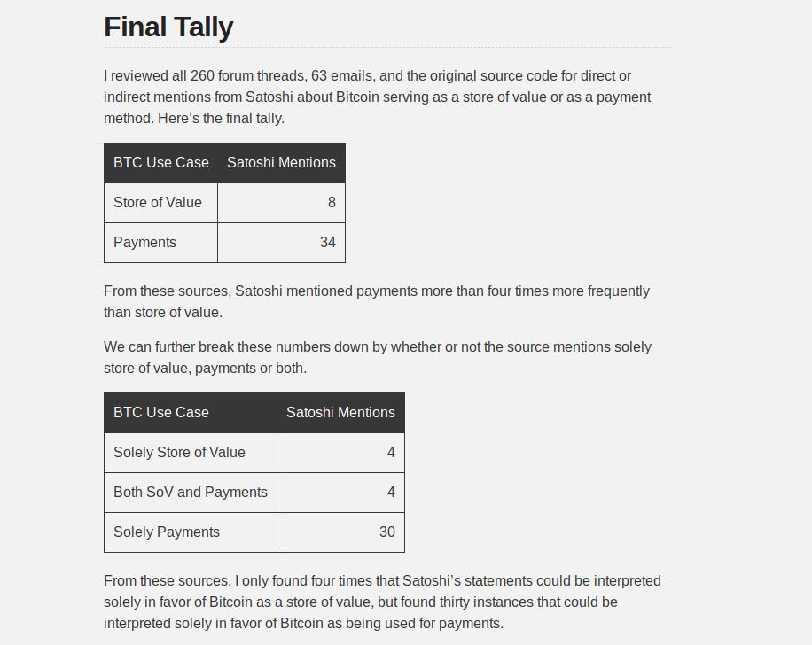The height and width of the screenshot is (645, 812).
Task: Click paragraph starting 'We can further break'
Action: [377, 358]
